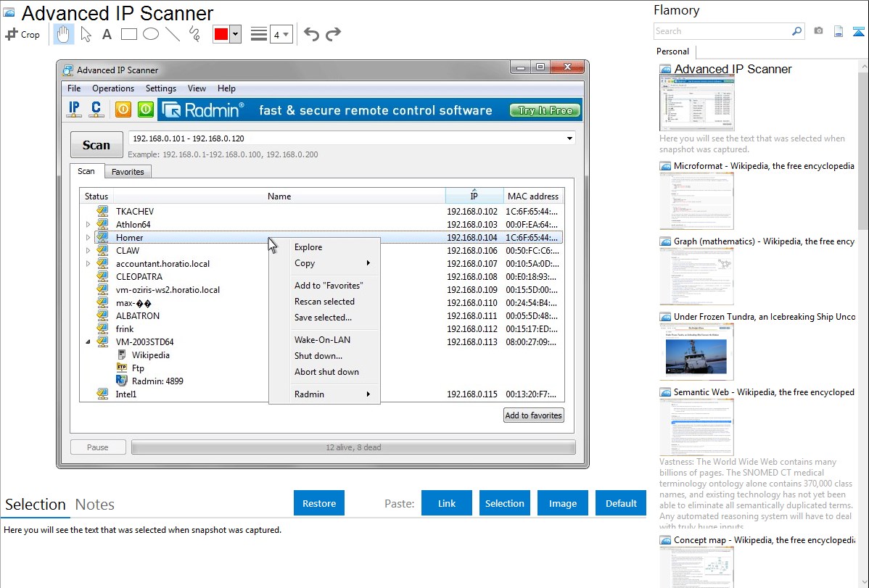
Task: Click the green power toolbar icon
Action: (x=146, y=109)
